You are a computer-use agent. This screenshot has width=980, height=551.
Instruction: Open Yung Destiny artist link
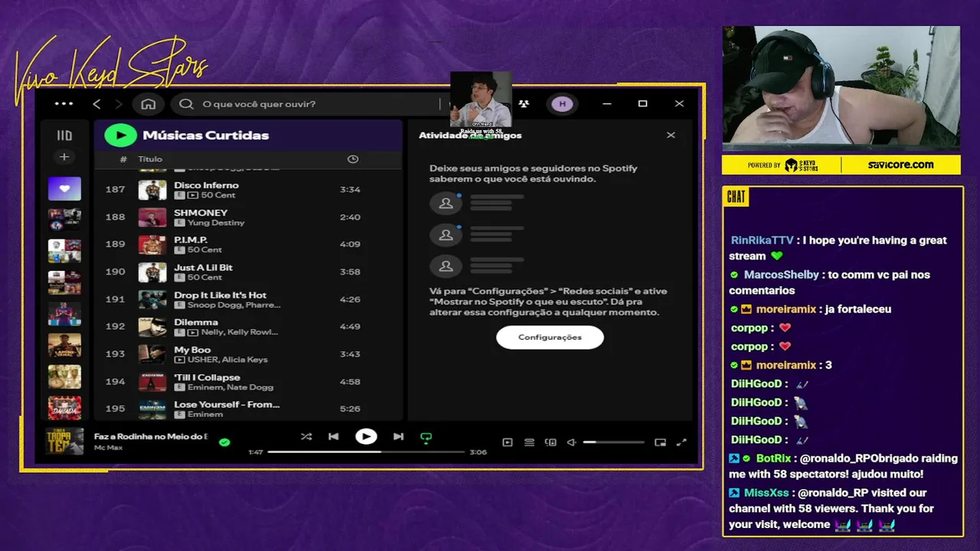point(216,222)
